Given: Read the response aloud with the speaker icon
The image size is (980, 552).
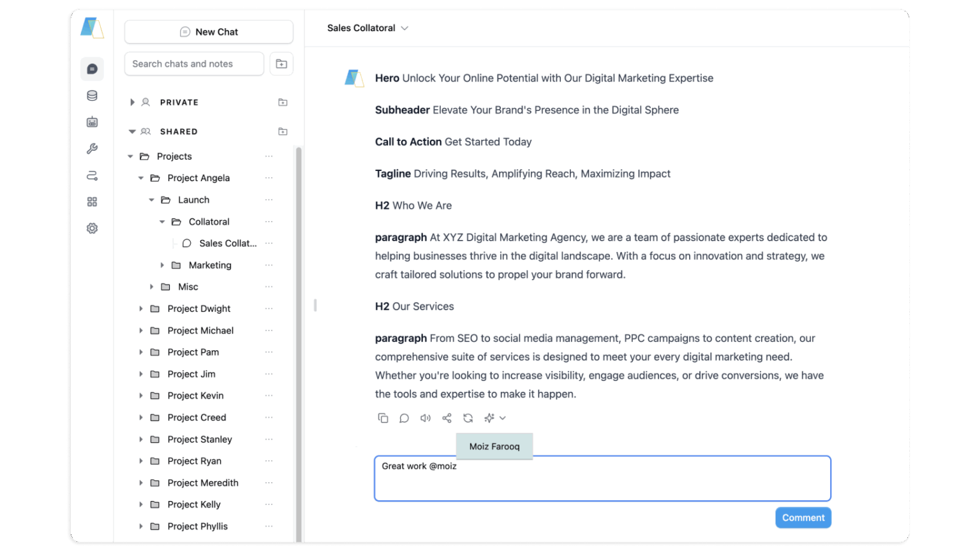Looking at the screenshot, I should tap(426, 418).
